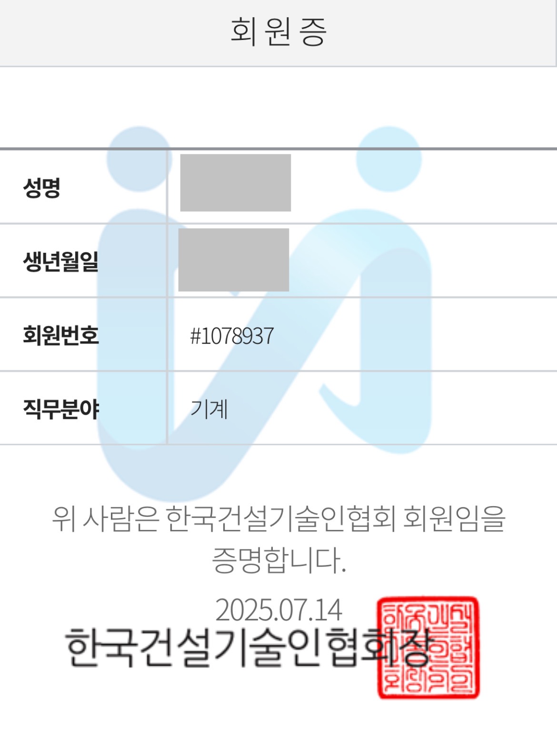This screenshot has width=557, height=756.
Task: Click the right circle of the watermark
Action: click(389, 159)
